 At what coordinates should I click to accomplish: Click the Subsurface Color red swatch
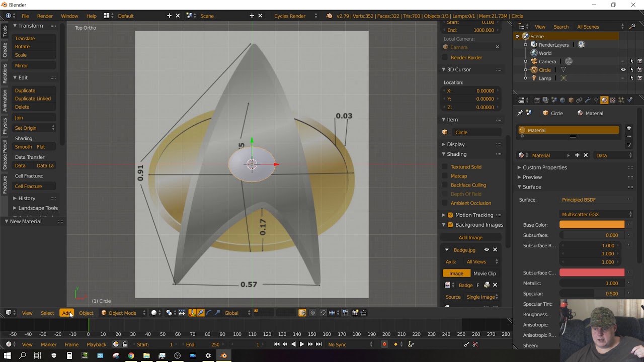pyautogui.click(x=592, y=273)
